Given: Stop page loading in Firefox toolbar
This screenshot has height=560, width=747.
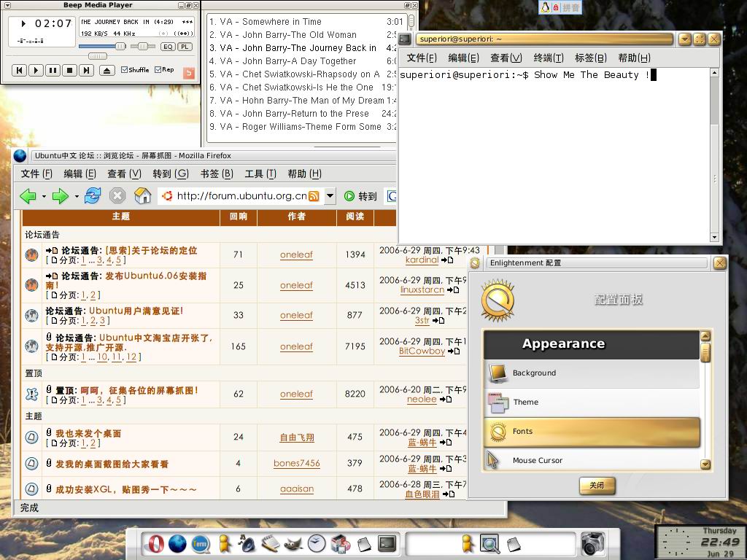Looking at the screenshot, I should click(x=117, y=195).
